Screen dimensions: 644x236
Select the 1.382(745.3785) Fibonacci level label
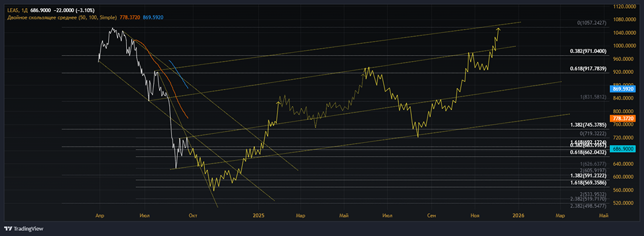pos(588,125)
